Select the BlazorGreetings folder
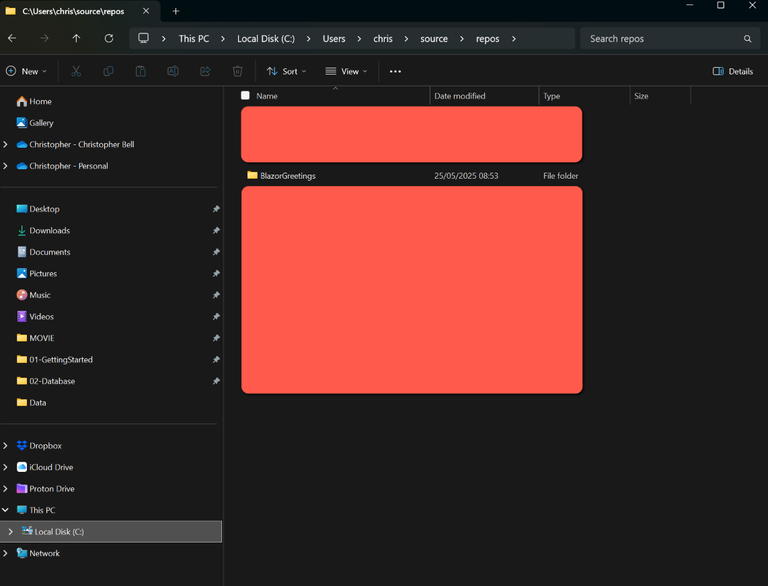The height and width of the screenshot is (586, 768). [x=287, y=176]
